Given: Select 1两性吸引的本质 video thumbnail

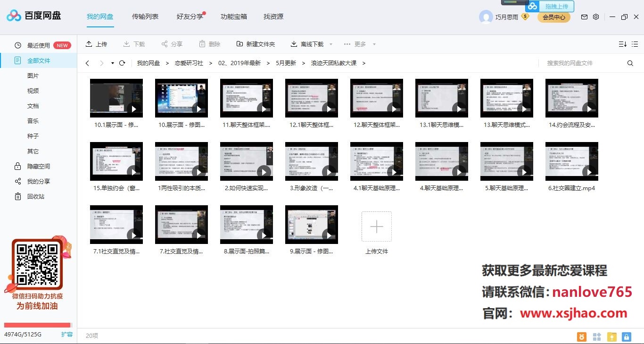Looking at the screenshot, I should (182, 161).
